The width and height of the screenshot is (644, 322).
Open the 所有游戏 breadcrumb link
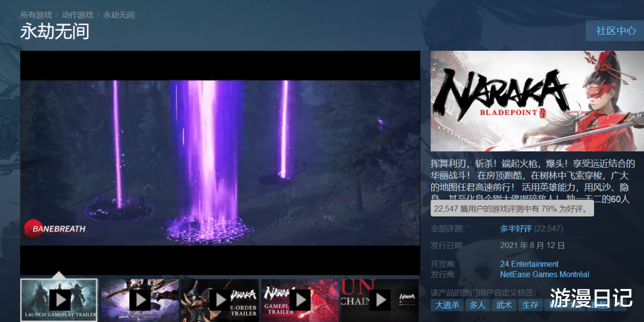pos(36,15)
